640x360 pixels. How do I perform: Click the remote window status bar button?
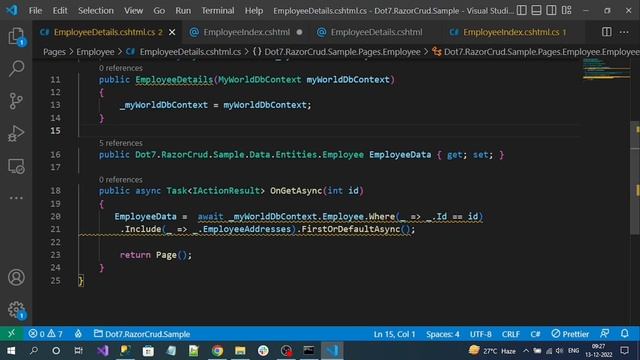[11, 334]
